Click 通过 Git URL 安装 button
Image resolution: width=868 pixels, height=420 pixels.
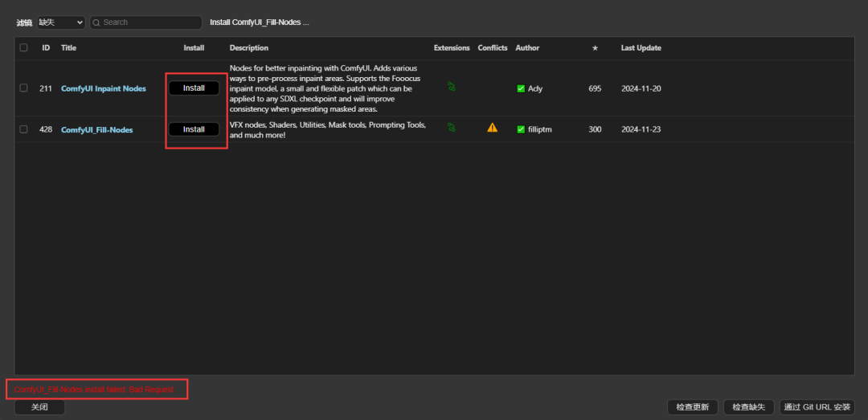817,407
